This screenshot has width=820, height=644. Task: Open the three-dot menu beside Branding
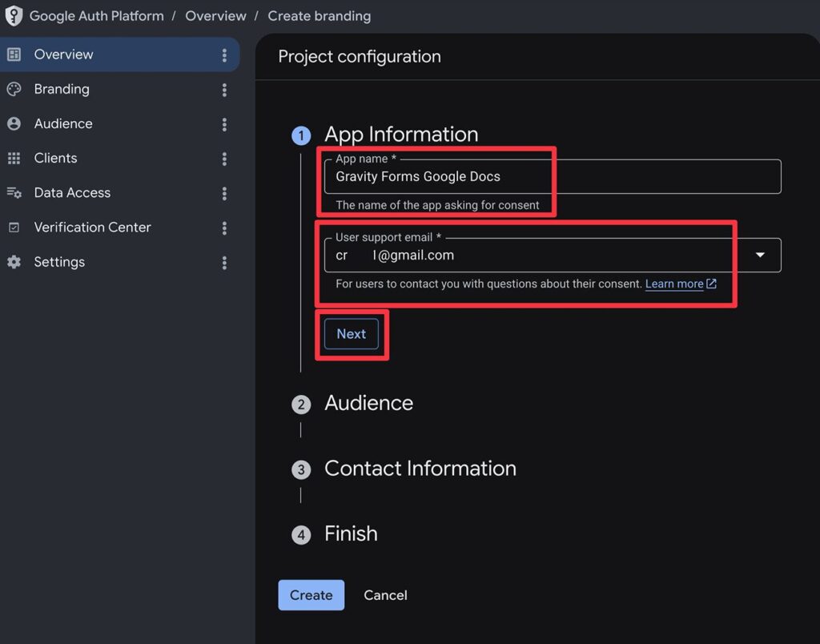(x=224, y=90)
